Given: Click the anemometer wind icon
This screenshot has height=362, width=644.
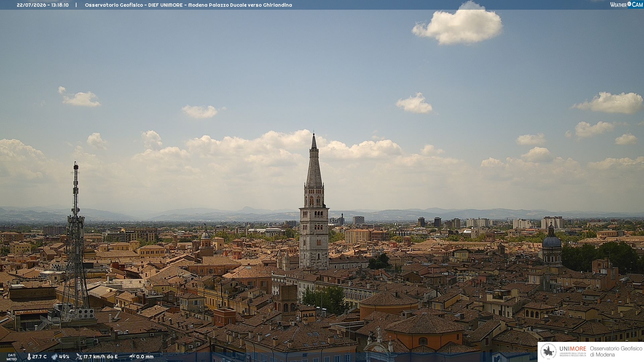Looking at the screenshot, I should pyautogui.click(x=79, y=357).
